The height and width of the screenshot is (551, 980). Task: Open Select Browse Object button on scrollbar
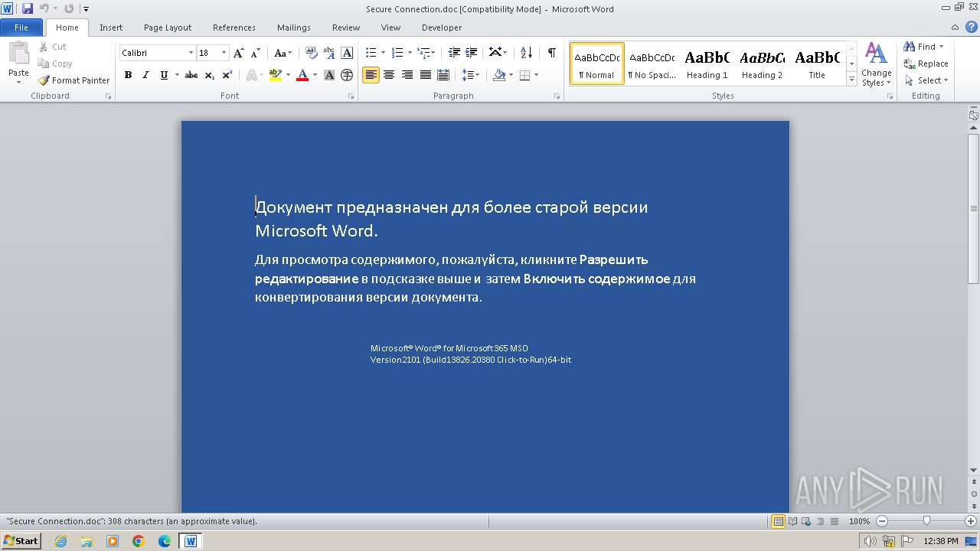click(x=974, y=494)
